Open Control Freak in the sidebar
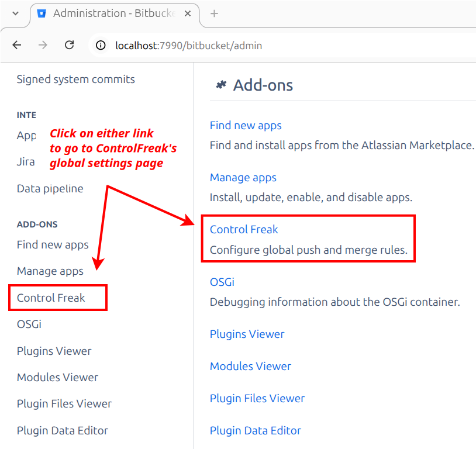The height and width of the screenshot is (449, 476). coord(51,298)
